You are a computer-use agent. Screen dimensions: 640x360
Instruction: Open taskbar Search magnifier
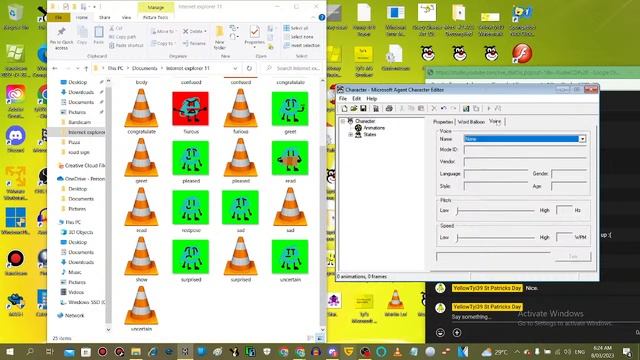coord(30,351)
